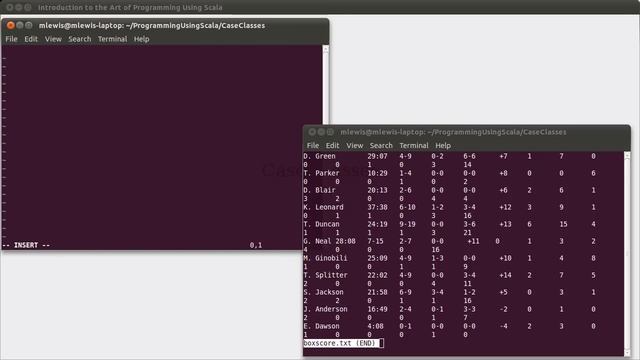Minimize the vim INSERT terminal window
640x360 pixels.
20,25
